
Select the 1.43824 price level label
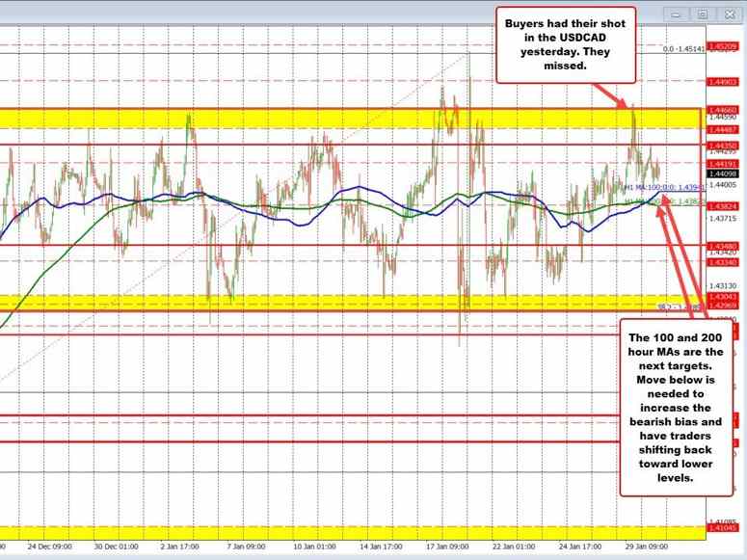[723, 206]
